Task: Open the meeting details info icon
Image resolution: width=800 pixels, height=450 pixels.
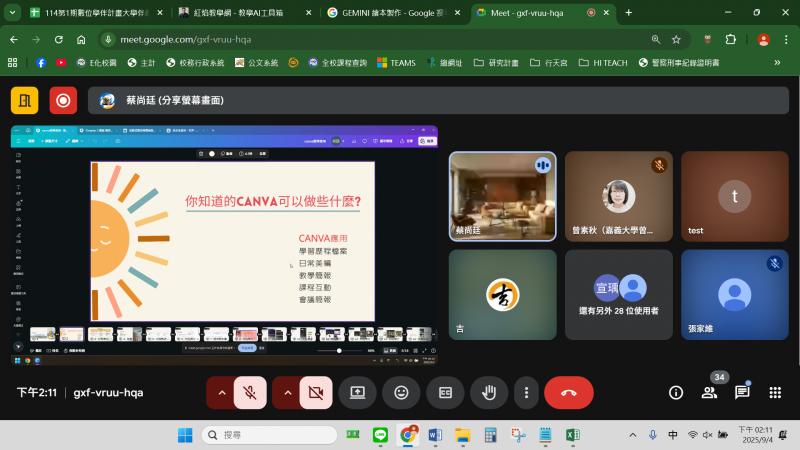Action: pos(676,393)
